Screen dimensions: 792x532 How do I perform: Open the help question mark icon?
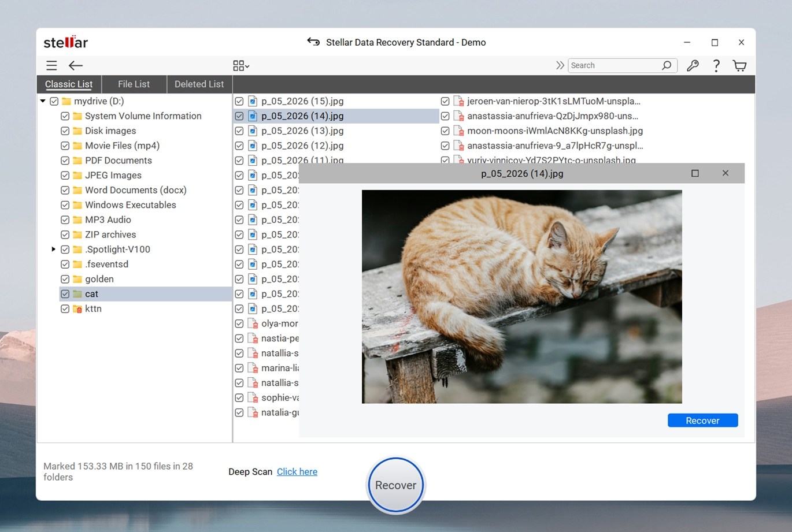[x=716, y=65]
